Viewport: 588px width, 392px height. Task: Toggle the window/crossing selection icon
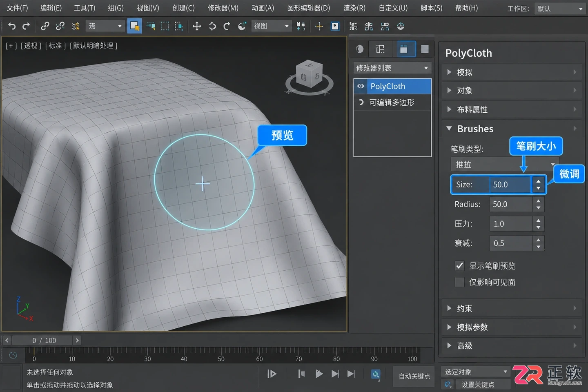[x=179, y=26]
